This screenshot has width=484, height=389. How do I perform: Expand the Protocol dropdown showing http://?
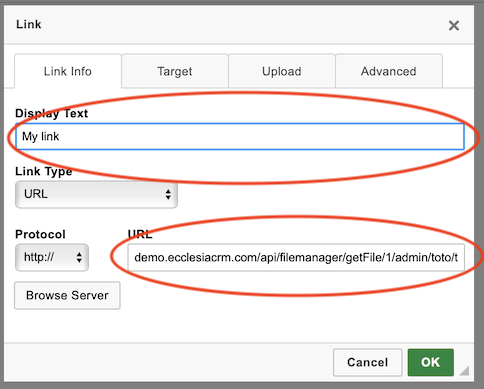click(52, 257)
